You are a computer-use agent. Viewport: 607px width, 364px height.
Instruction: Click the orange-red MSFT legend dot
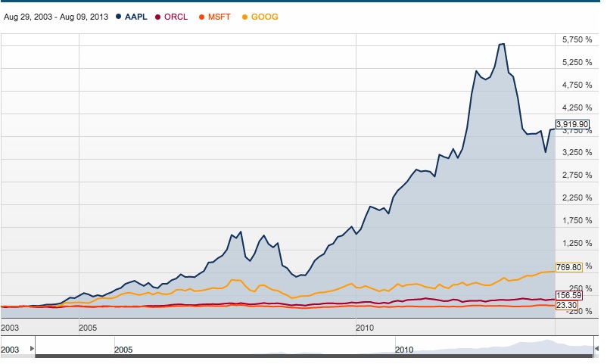tap(201, 17)
